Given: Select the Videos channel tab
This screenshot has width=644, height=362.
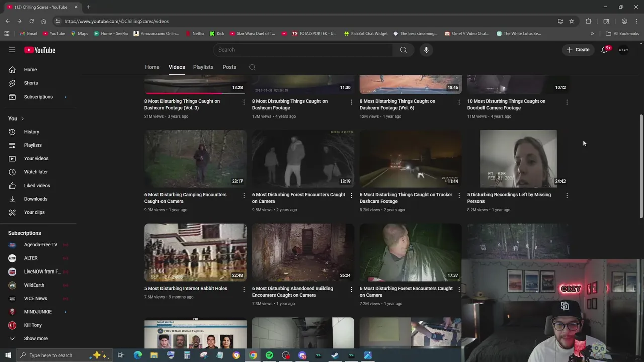Looking at the screenshot, I should (x=177, y=67).
